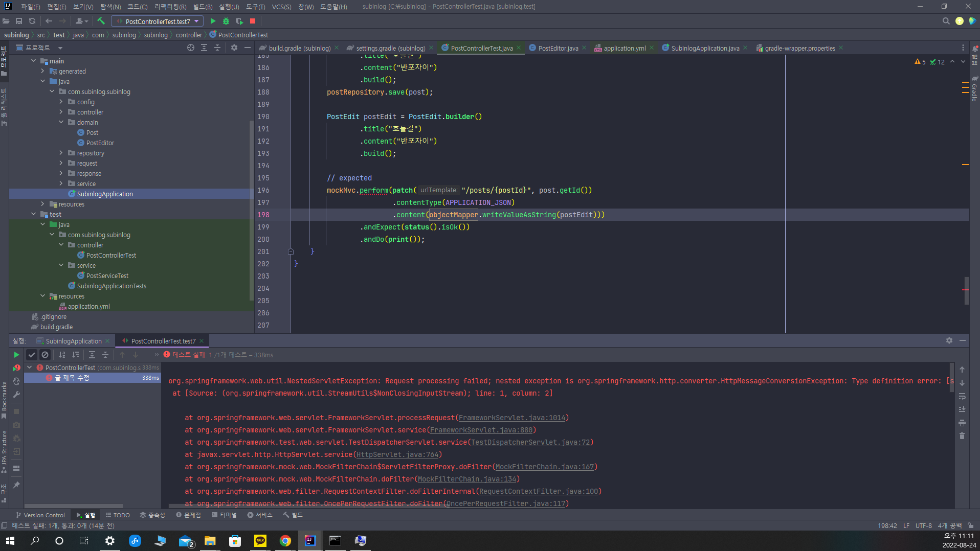Switch to SubinlogApplication run tab
980x551 pixels.
coord(73,341)
